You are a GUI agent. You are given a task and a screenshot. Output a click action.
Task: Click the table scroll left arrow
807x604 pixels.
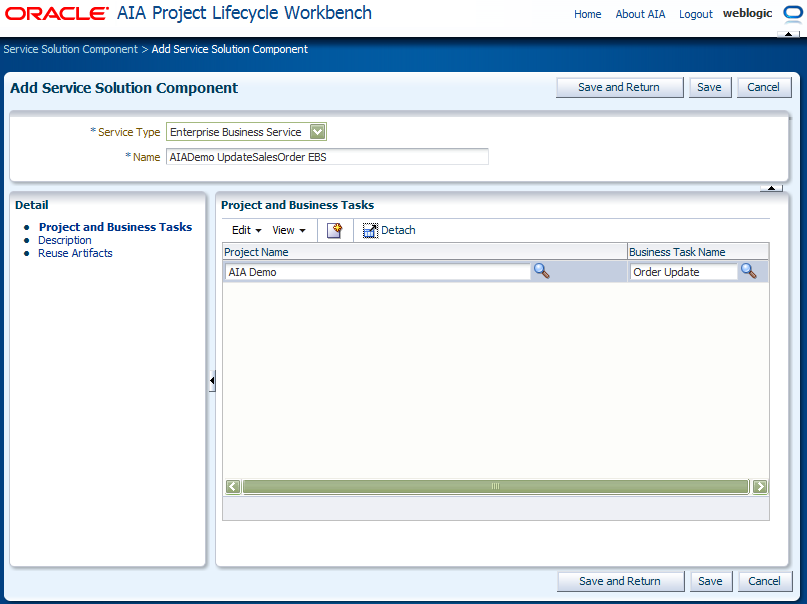pyautogui.click(x=233, y=487)
